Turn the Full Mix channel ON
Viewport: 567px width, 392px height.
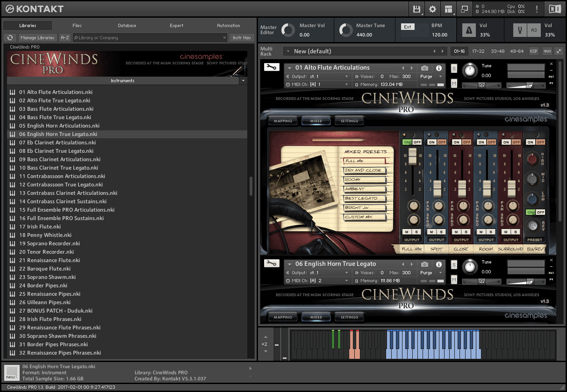pyautogui.click(x=407, y=142)
